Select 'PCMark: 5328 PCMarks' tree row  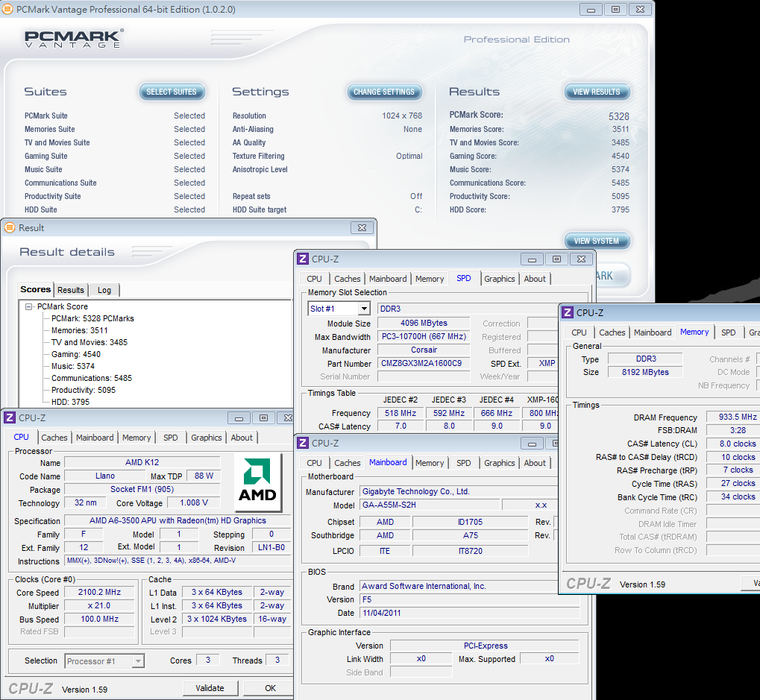(92, 318)
